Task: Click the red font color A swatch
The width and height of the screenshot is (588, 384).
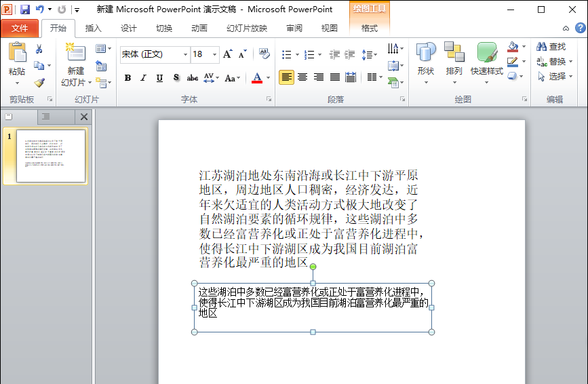Action: (256, 77)
